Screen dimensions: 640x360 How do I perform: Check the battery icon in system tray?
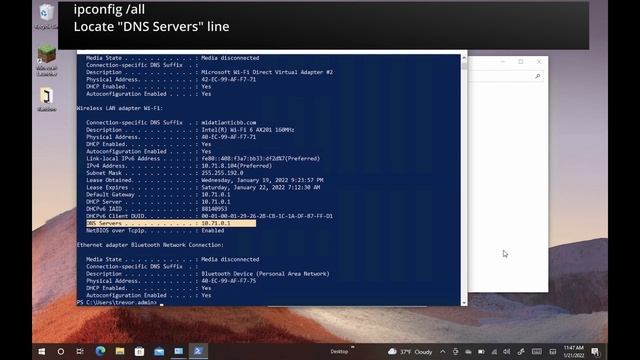point(481,351)
